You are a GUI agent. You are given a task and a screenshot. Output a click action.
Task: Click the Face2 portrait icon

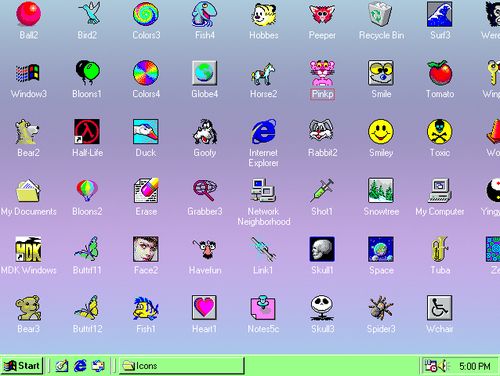(x=146, y=249)
